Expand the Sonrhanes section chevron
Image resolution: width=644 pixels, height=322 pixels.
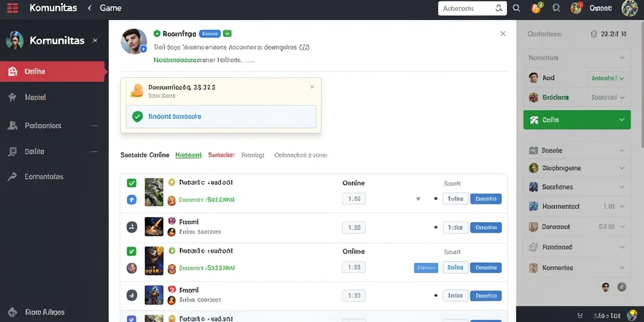click(x=622, y=187)
